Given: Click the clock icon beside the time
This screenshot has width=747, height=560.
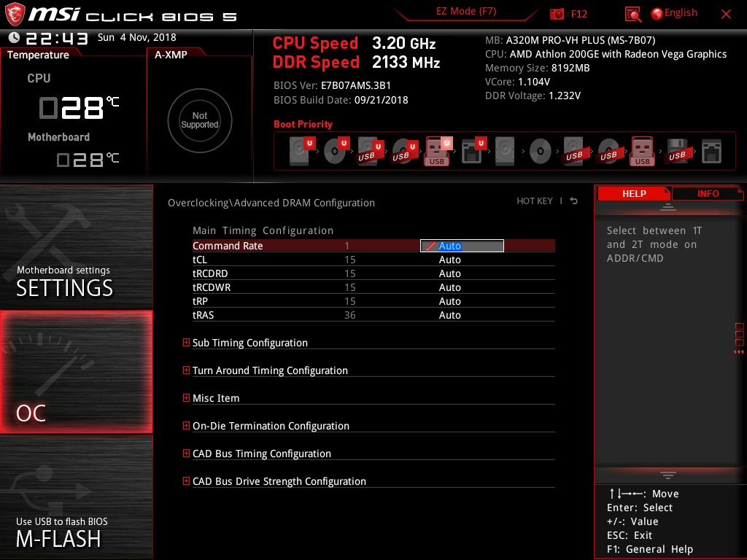Looking at the screenshot, I should coord(14,37).
